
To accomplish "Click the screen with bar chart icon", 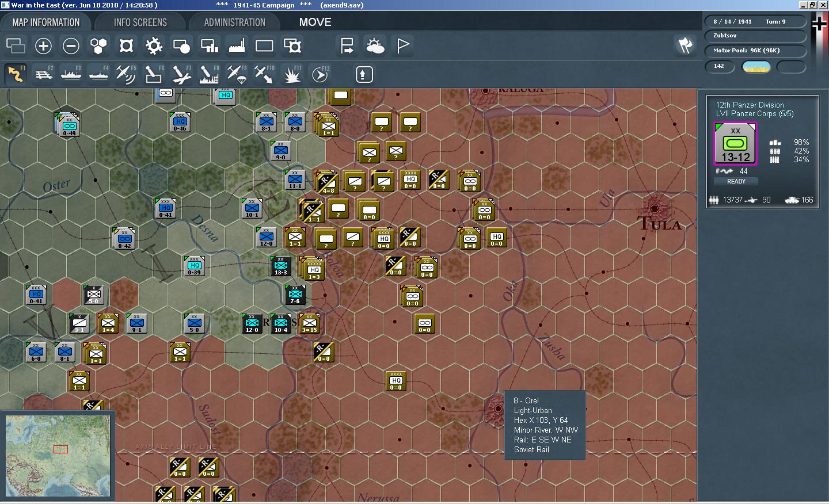I will [209, 45].
